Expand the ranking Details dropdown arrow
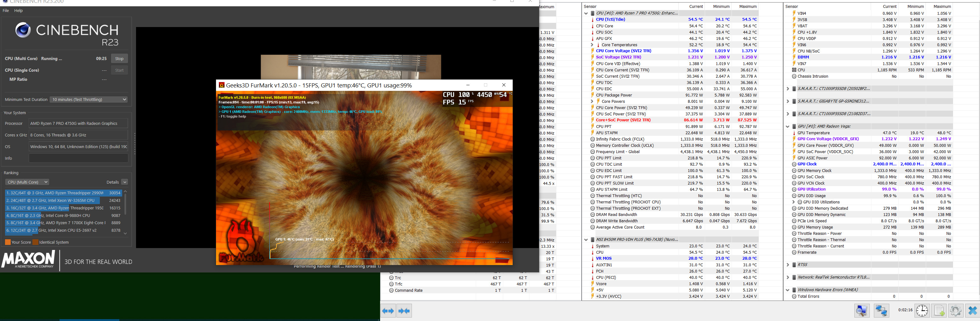The height and width of the screenshot is (321, 980). coord(124,182)
